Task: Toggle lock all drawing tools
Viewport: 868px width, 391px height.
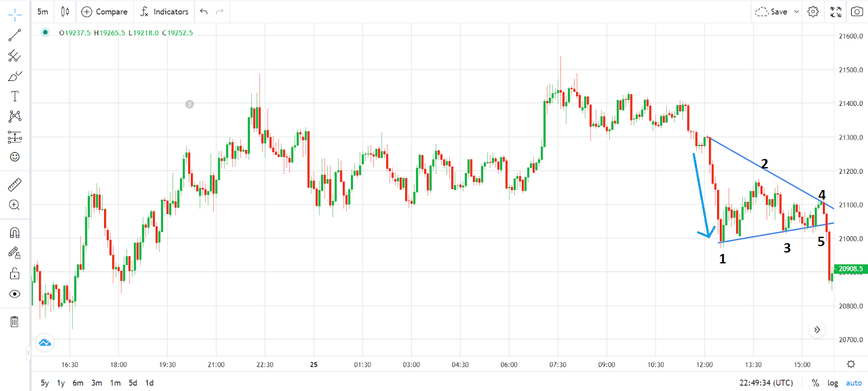Action: click(15, 273)
